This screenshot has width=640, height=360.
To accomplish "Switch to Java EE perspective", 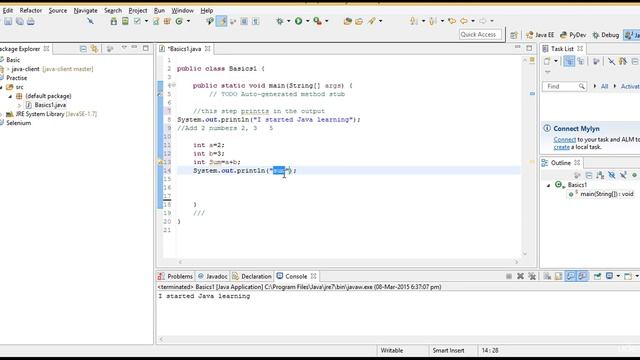I will coord(540,35).
